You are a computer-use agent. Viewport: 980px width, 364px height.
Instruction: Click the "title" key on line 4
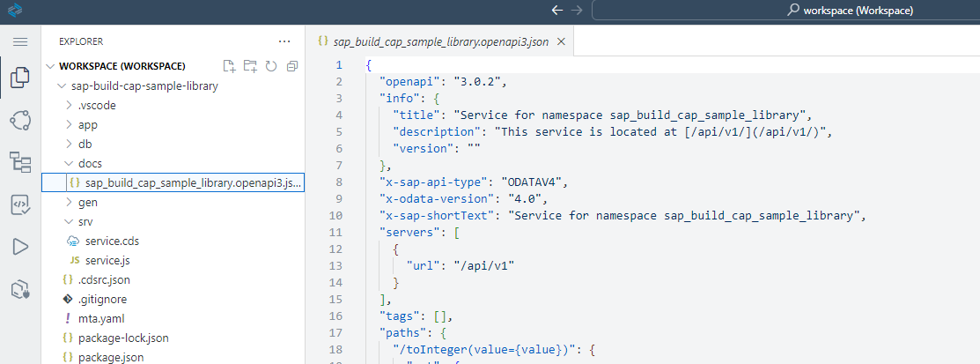[x=416, y=115]
